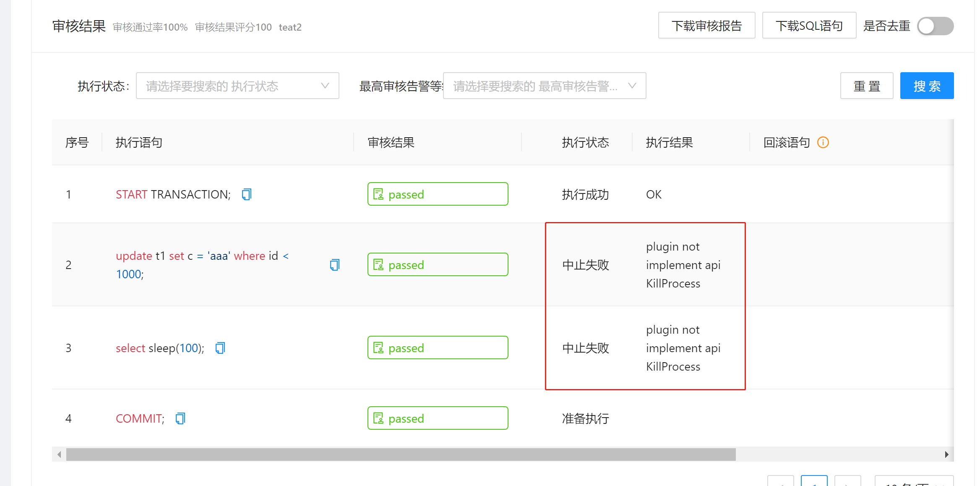Click the passed badge for select sleep(100)
Image resolution: width=980 pixels, height=486 pixels.
tap(438, 348)
